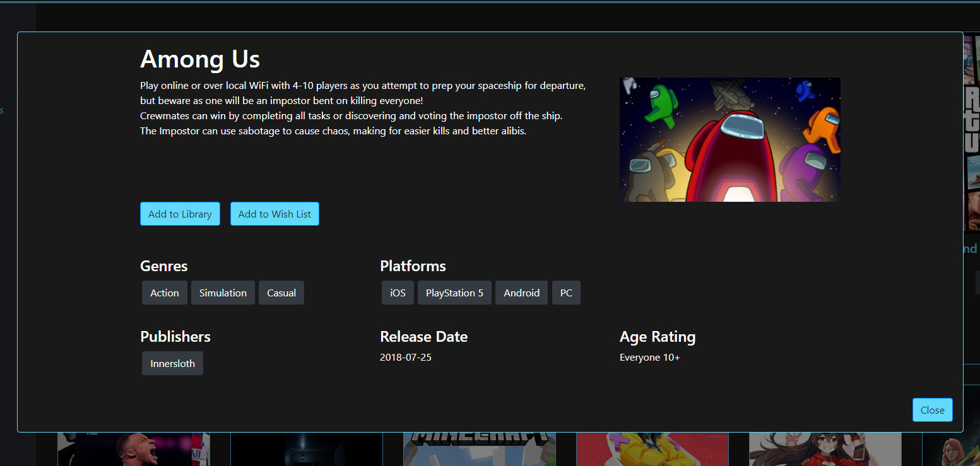Open the Innersloth publisher tag
Image resolution: width=980 pixels, height=466 pixels.
[x=172, y=363]
